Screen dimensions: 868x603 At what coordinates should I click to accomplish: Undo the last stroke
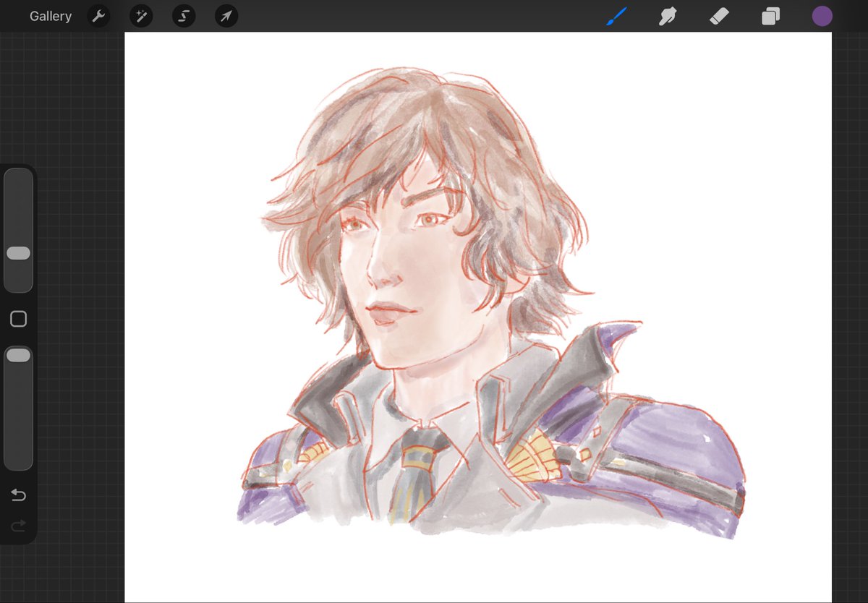click(18, 495)
